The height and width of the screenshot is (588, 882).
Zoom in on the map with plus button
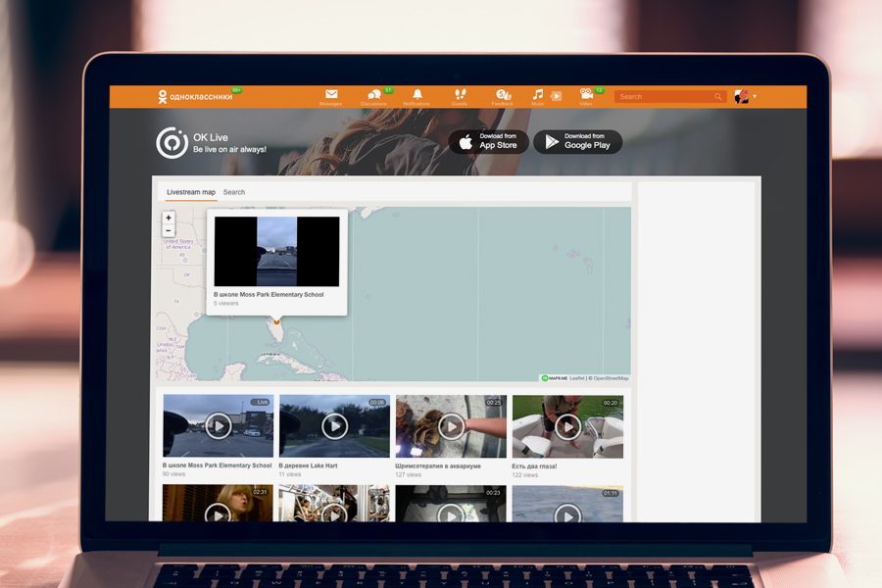point(169,218)
